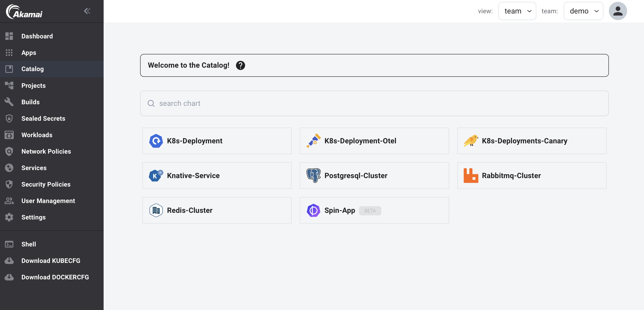Click the Postgresql elephant icon

[x=313, y=176]
